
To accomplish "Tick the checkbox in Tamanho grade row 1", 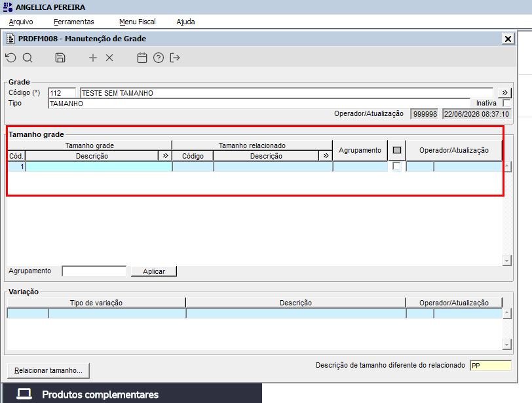I will (396, 166).
